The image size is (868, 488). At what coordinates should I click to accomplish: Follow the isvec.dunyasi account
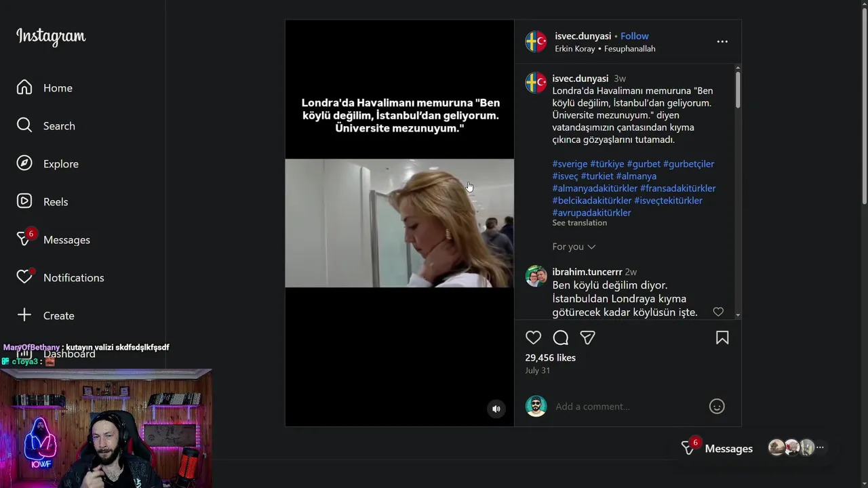click(x=635, y=36)
